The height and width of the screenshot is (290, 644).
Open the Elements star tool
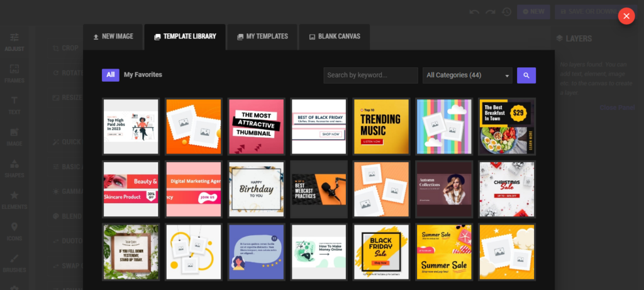click(x=14, y=200)
